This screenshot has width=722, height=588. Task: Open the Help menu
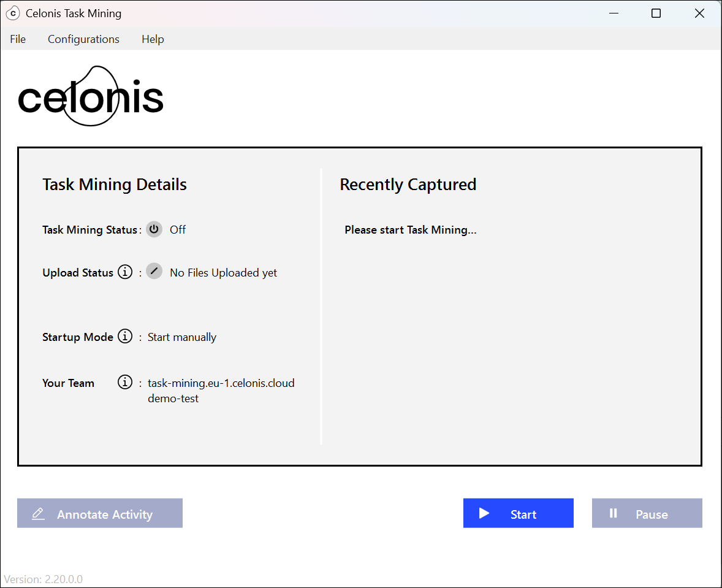(x=153, y=39)
